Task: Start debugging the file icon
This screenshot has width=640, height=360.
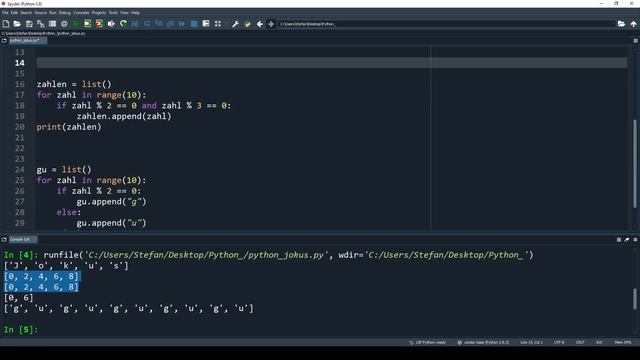Action: (x=135, y=24)
